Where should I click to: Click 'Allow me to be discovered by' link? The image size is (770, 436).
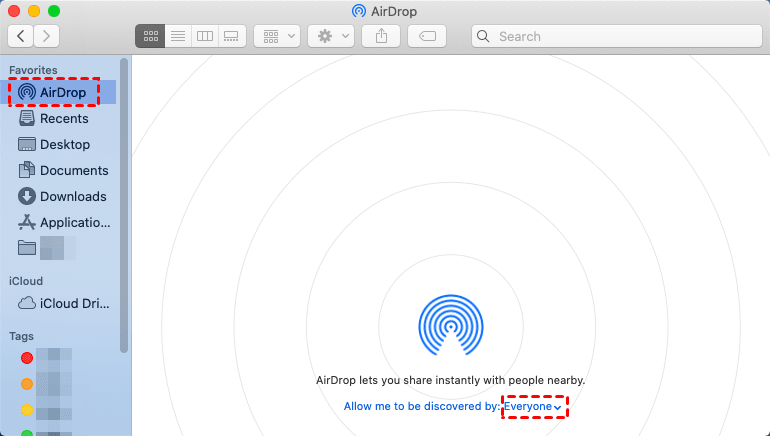coord(420,406)
